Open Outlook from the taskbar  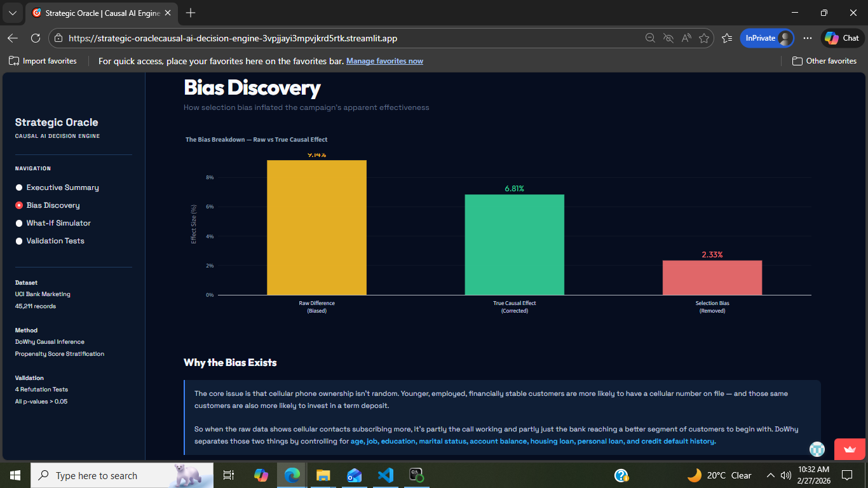(355, 475)
